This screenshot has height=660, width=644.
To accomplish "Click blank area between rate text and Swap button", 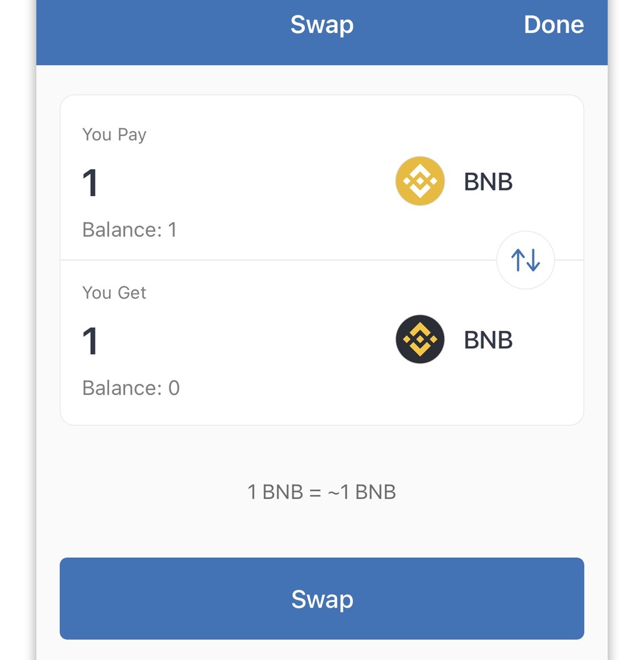I will [321, 528].
